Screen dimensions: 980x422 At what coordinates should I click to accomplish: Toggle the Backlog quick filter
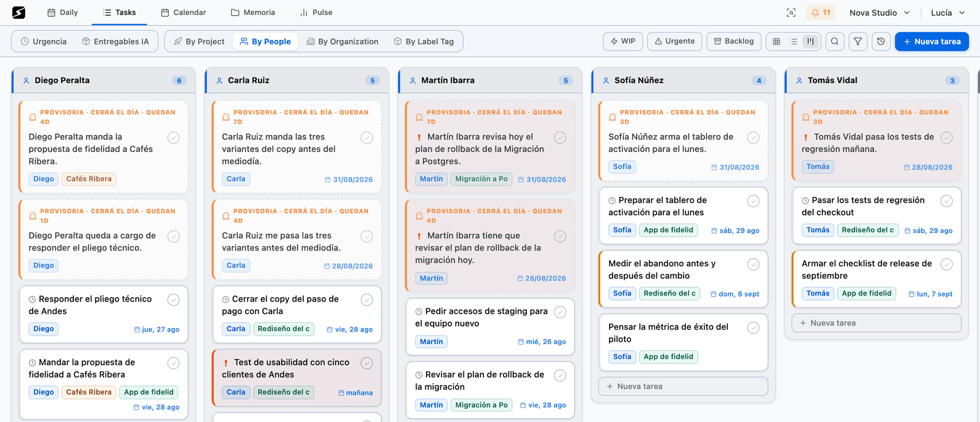pos(734,41)
